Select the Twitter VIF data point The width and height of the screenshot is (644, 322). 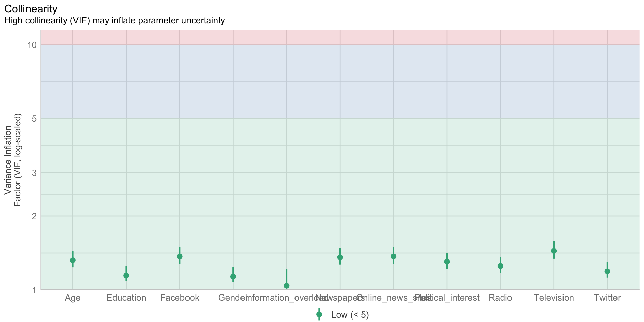pyautogui.click(x=607, y=271)
